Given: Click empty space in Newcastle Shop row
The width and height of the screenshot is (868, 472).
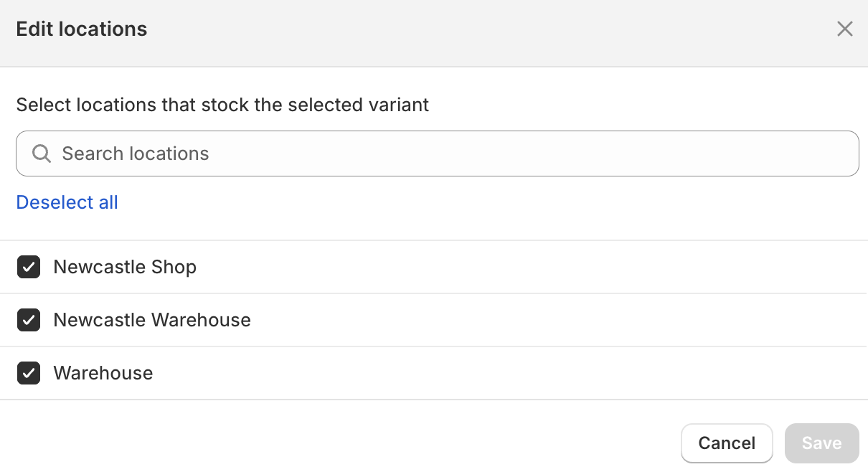Looking at the screenshot, I should click(x=531, y=267).
